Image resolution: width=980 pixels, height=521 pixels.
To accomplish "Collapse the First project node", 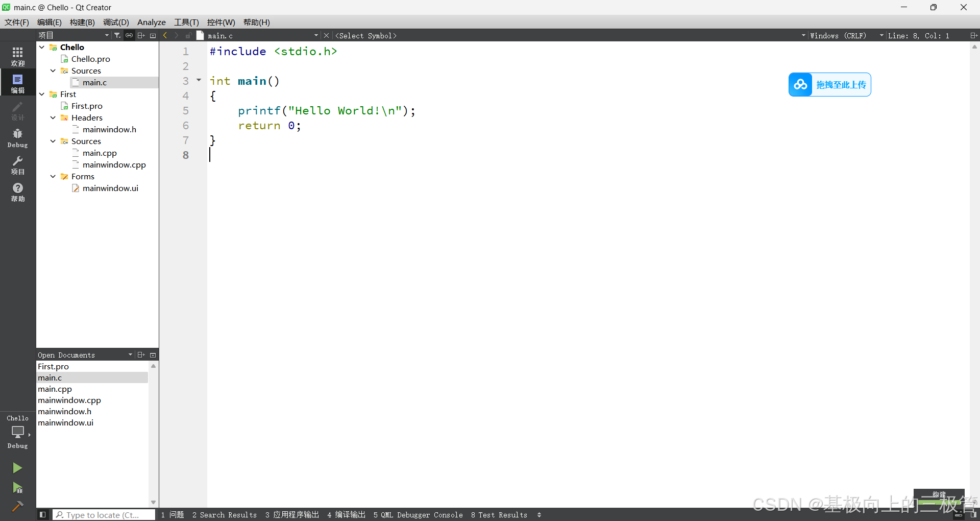I will tap(42, 94).
